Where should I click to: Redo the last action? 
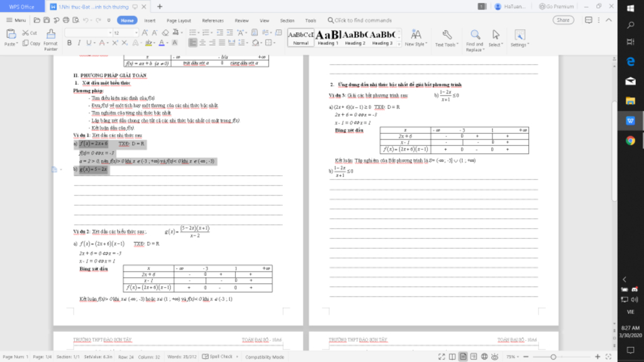click(99, 20)
